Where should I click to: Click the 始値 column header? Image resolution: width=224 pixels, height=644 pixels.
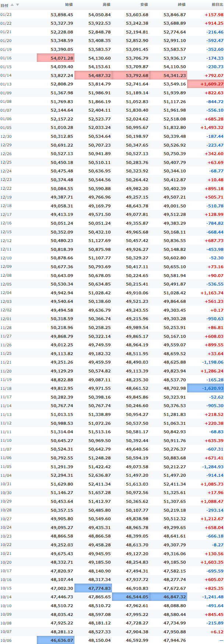click(69, 5)
